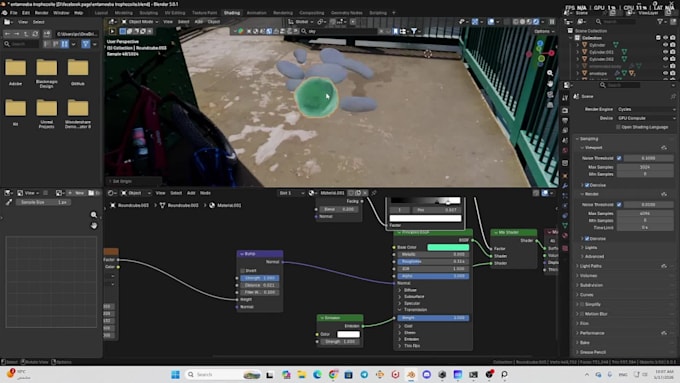Open the Render Engine Cycles dropdown
Image resolution: width=680 pixels, height=383 pixels.
click(646, 109)
